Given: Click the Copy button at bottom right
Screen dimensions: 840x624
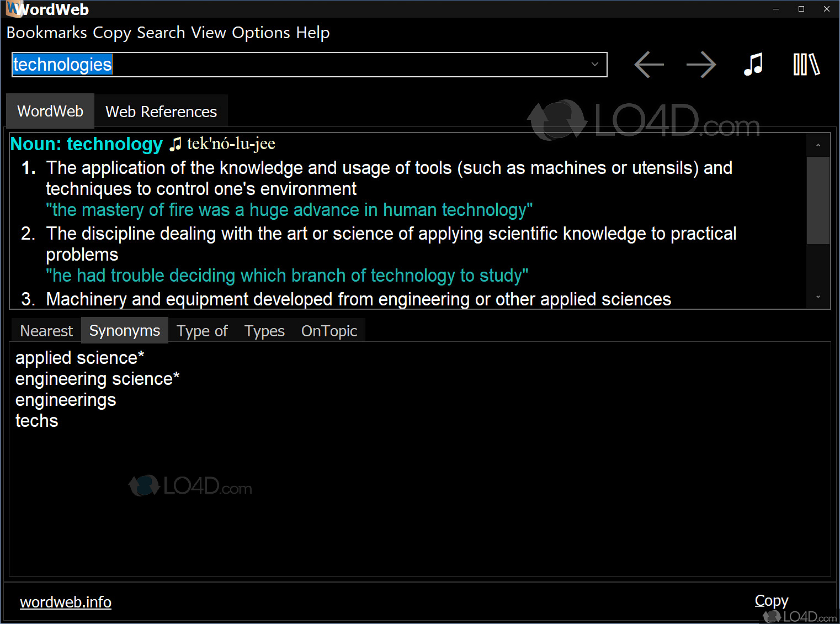Looking at the screenshot, I should pyautogui.click(x=771, y=600).
